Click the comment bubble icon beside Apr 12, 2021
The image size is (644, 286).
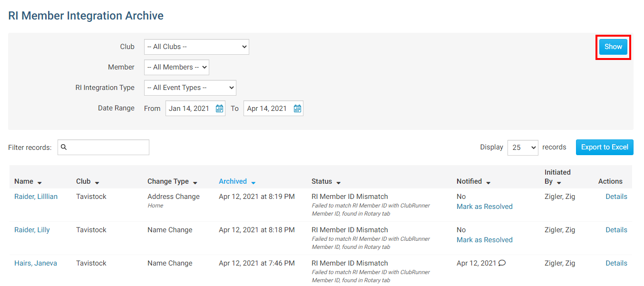pos(502,263)
